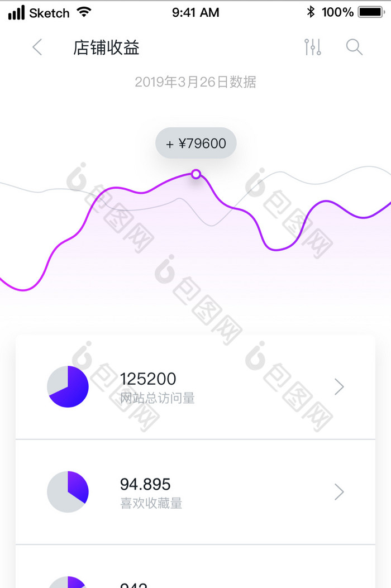Tap the 喜欢收藏量 label
Viewport: 391px width, 588px height.
tap(151, 503)
